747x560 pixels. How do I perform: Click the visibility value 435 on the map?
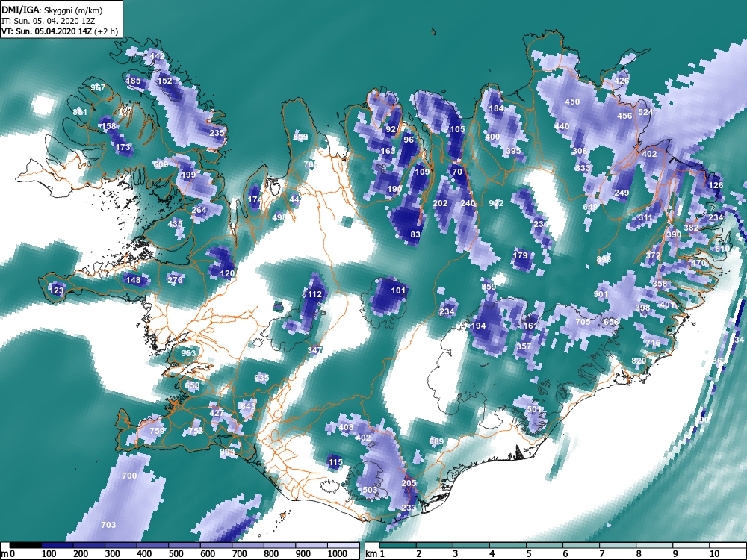click(x=176, y=224)
